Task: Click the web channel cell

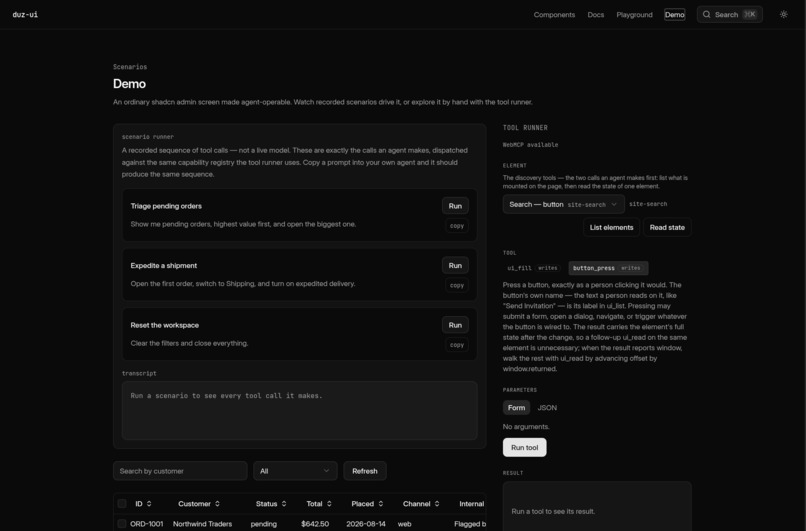Action: click(405, 524)
